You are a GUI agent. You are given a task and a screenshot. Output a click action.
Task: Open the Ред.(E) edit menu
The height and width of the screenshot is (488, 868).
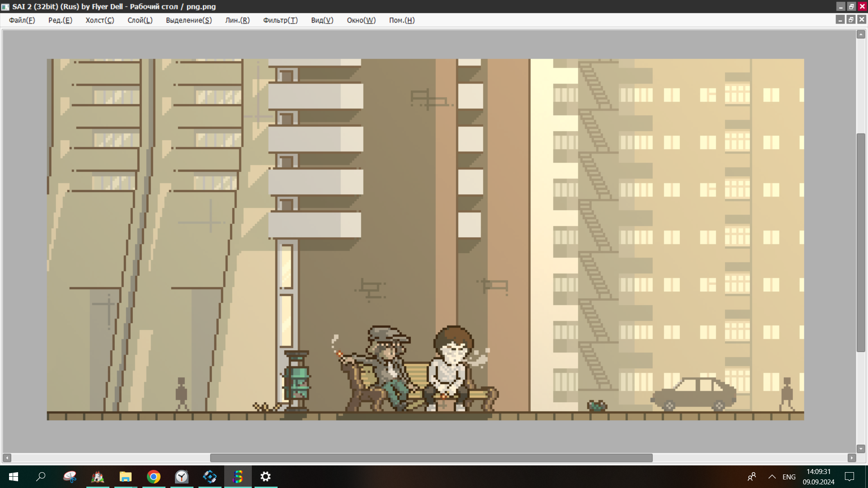click(60, 20)
